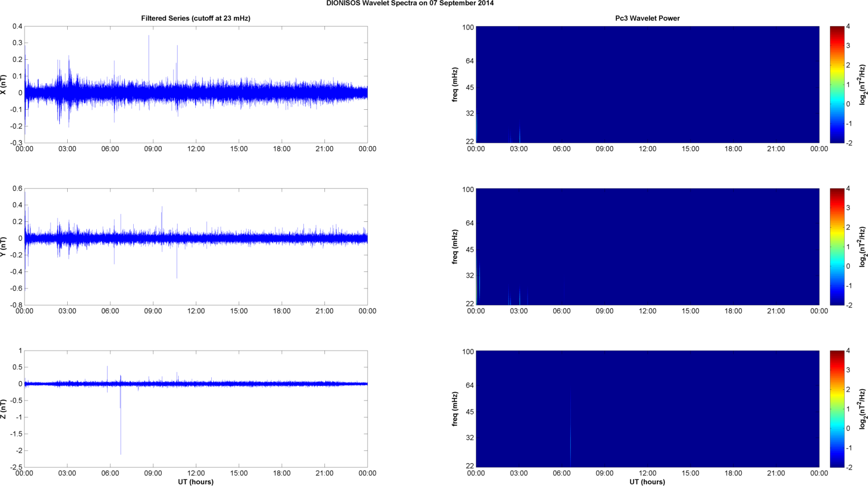Click the Y (nT) axis label
This screenshot has height=486, width=868.
(x=3, y=247)
